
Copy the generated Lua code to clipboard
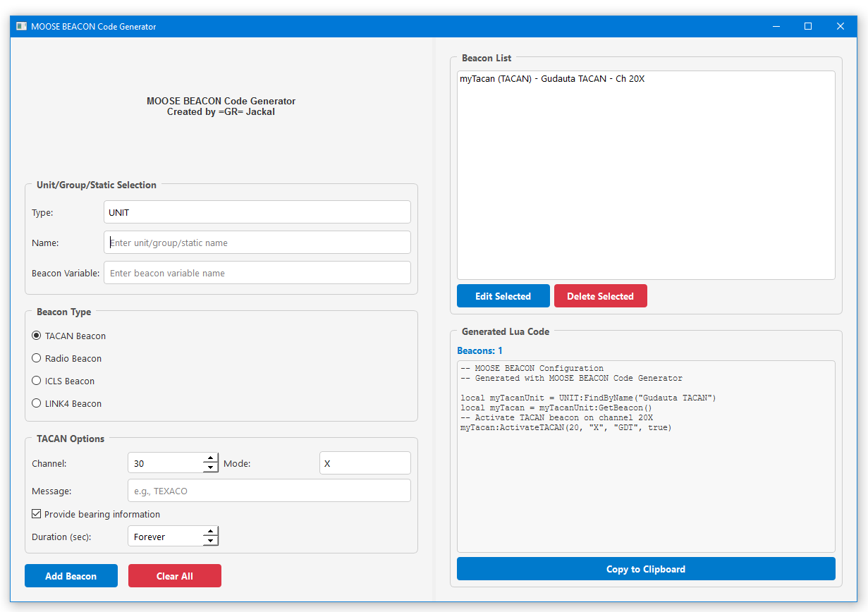click(645, 569)
